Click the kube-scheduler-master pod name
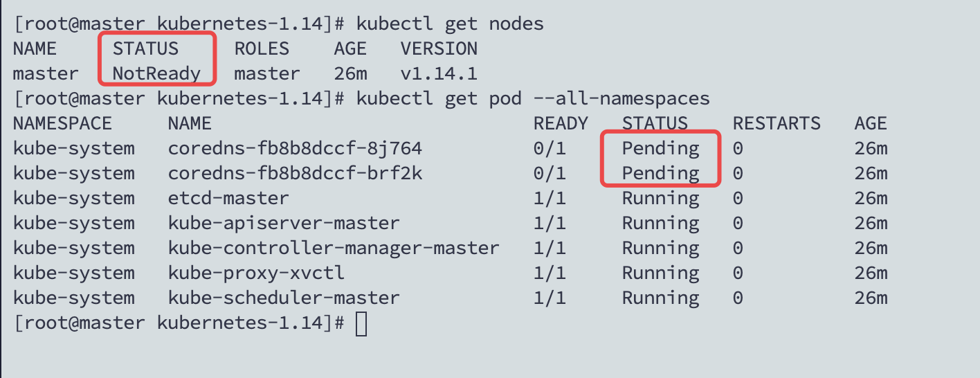 pyautogui.click(x=284, y=298)
